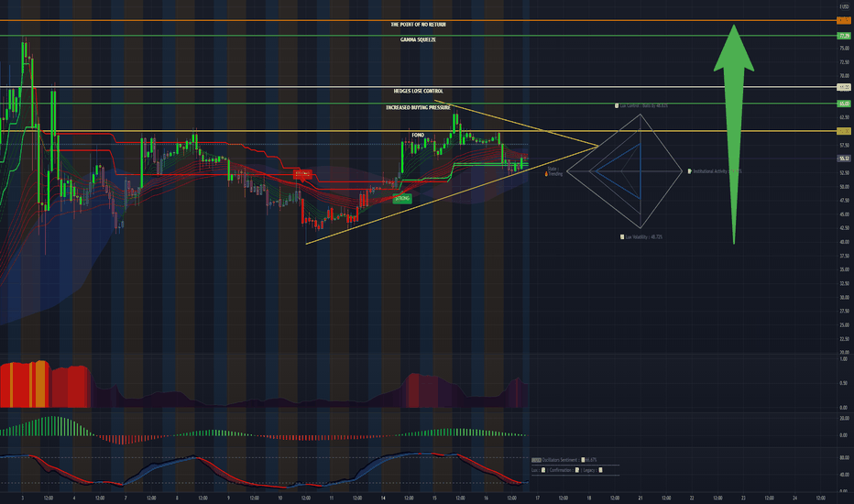Screen dimensions: 854x504
Task: Click date 17 on the time axis
Action: 537,498
